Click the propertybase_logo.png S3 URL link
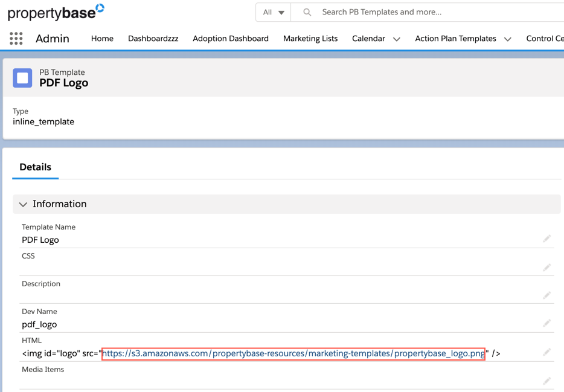564x392 pixels. click(293, 353)
